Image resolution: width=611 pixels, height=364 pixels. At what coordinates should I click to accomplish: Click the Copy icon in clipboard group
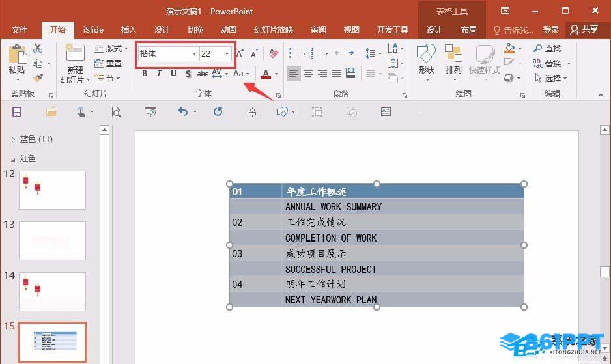tap(38, 63)
